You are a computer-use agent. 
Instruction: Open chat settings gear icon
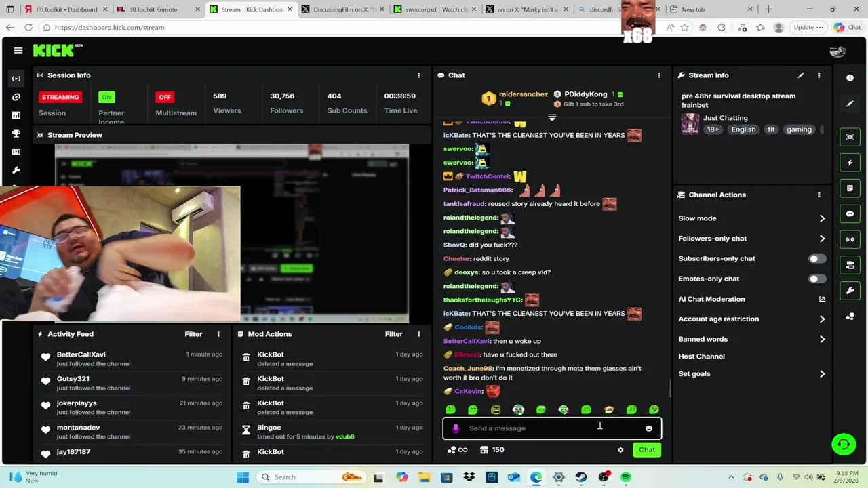[x=620, y=450]
